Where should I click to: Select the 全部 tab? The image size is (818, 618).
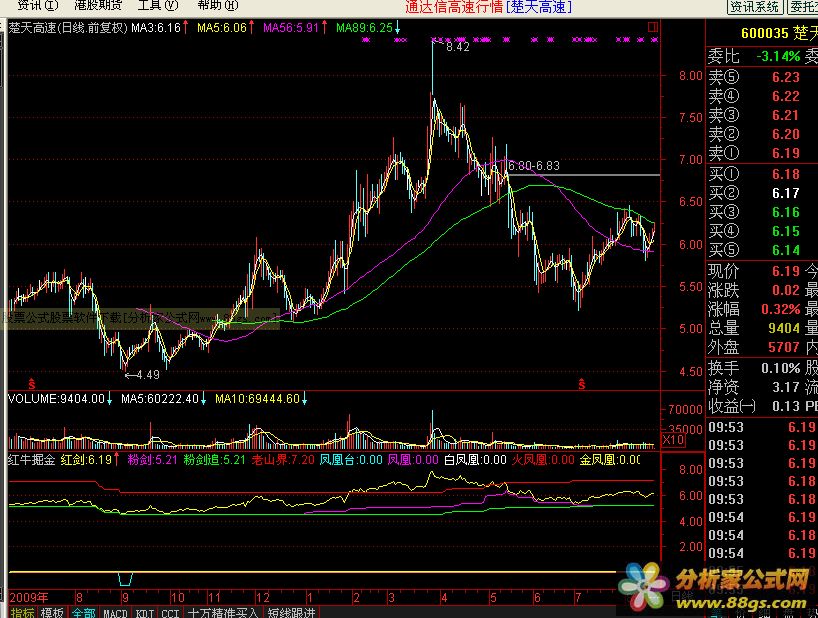click(83, 612)
